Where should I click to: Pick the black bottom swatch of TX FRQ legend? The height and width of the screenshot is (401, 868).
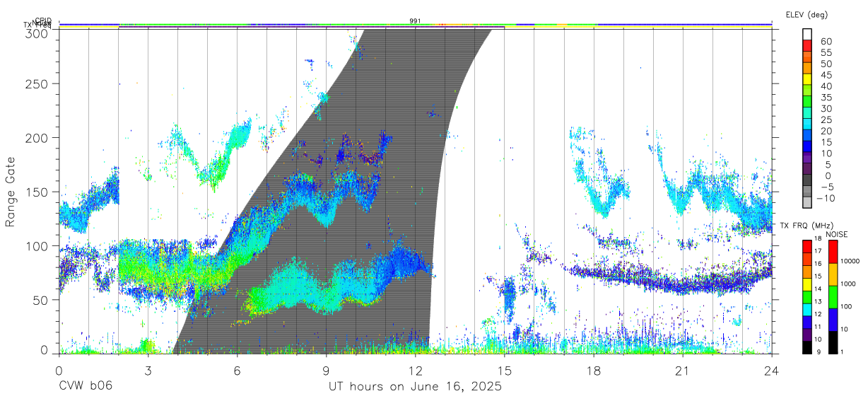(x=807, y=347)
